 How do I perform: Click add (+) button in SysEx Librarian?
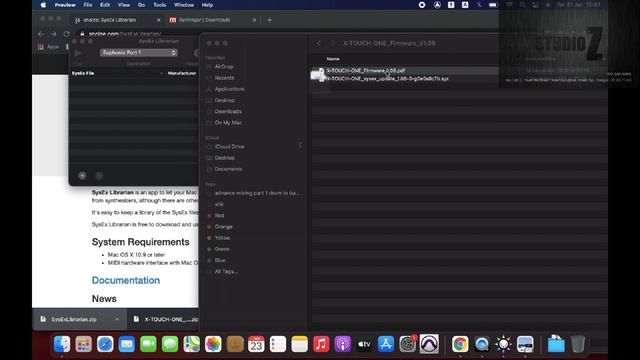(x=82, y=176)
